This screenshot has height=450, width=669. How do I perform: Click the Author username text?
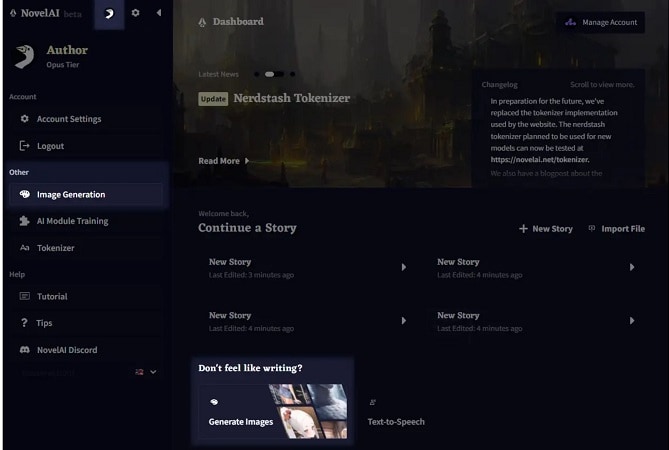point(67,50)
